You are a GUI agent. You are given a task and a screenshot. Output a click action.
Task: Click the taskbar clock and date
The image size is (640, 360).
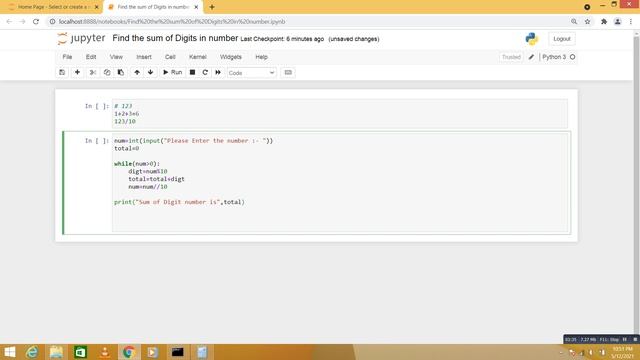coord(622,353)
